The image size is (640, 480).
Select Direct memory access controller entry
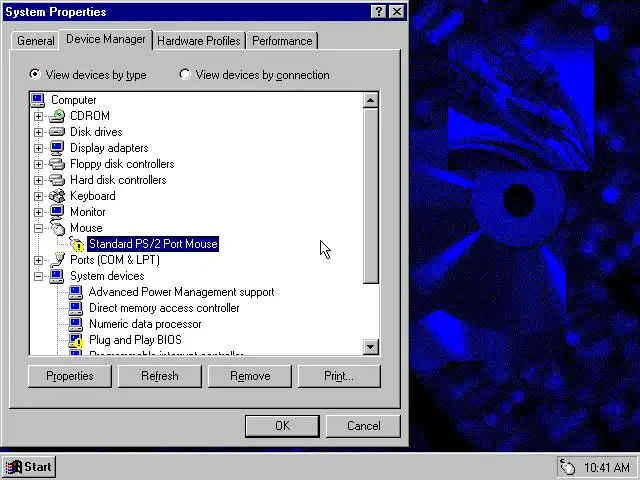(164, 308)
